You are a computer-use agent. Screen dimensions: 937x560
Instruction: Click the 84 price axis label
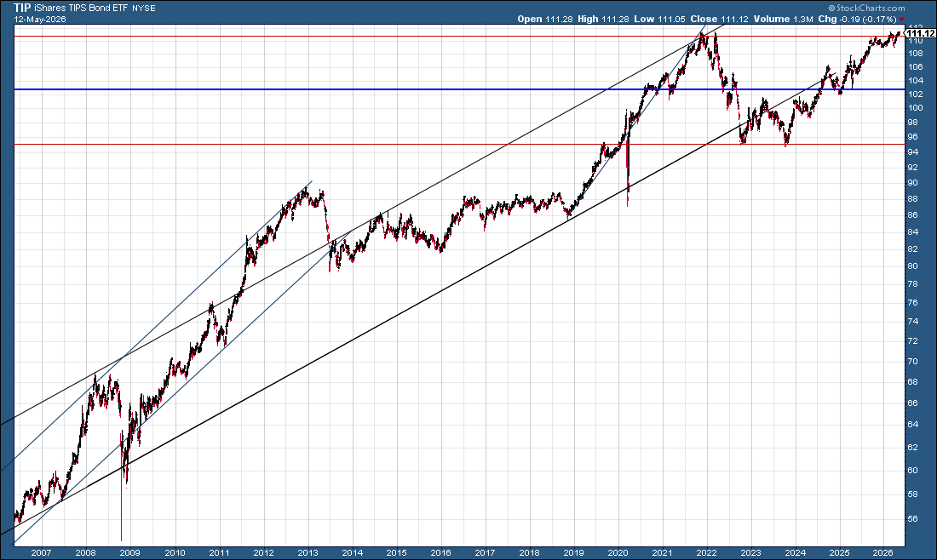coord(913,232)
